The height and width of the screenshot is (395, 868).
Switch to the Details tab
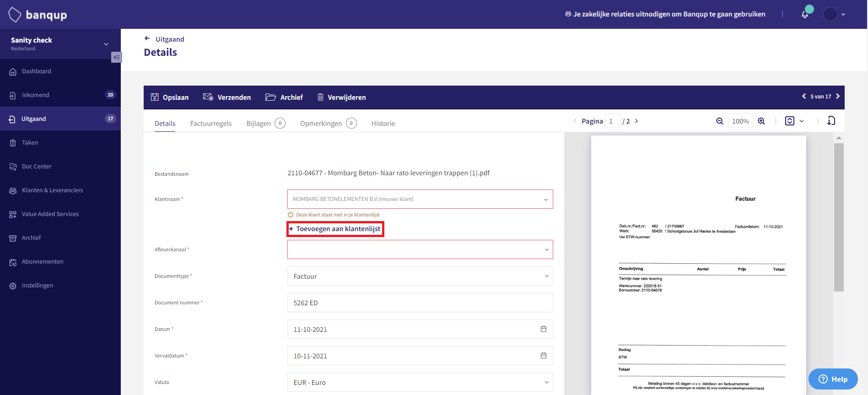tap(165, 123)
